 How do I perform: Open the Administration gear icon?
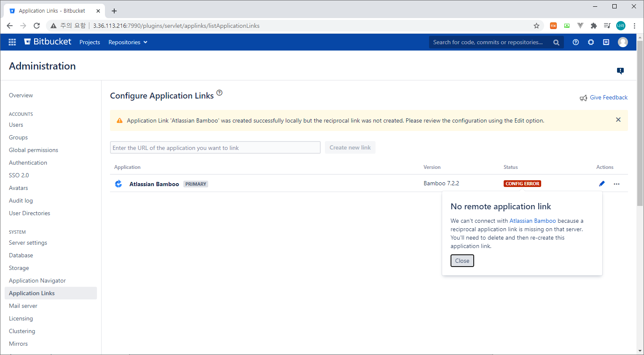(x=591, y=42)
